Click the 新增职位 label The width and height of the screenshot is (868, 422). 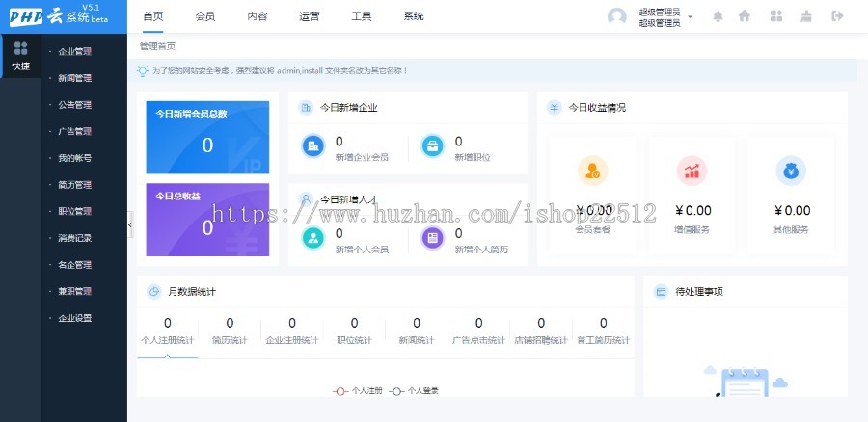[x=473, y=157]
